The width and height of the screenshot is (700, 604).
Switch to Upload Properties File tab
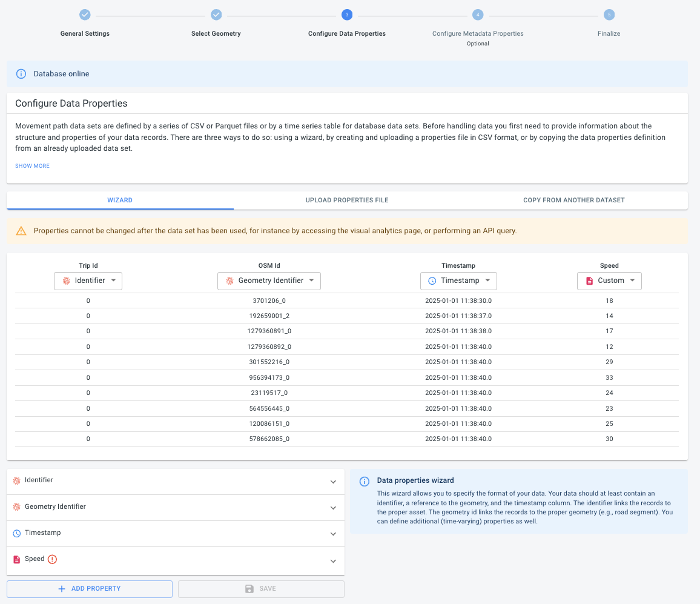click(x=347, y=200)
